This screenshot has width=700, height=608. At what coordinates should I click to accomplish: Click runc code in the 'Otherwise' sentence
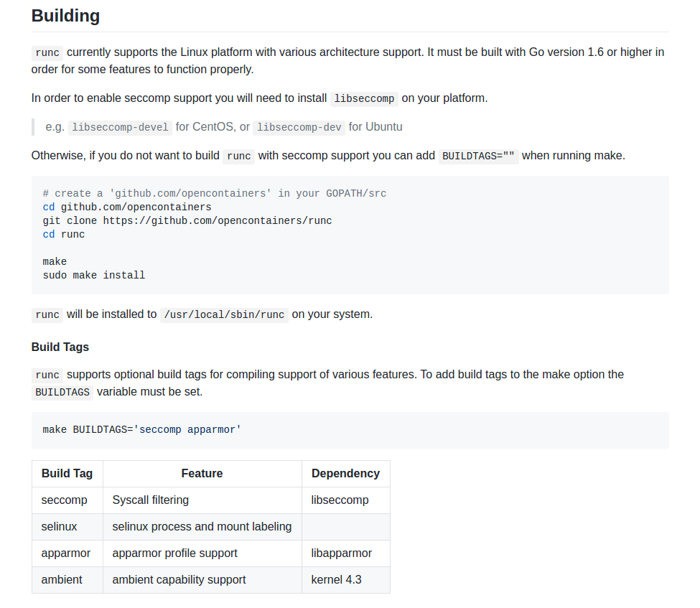pos(239,156)
